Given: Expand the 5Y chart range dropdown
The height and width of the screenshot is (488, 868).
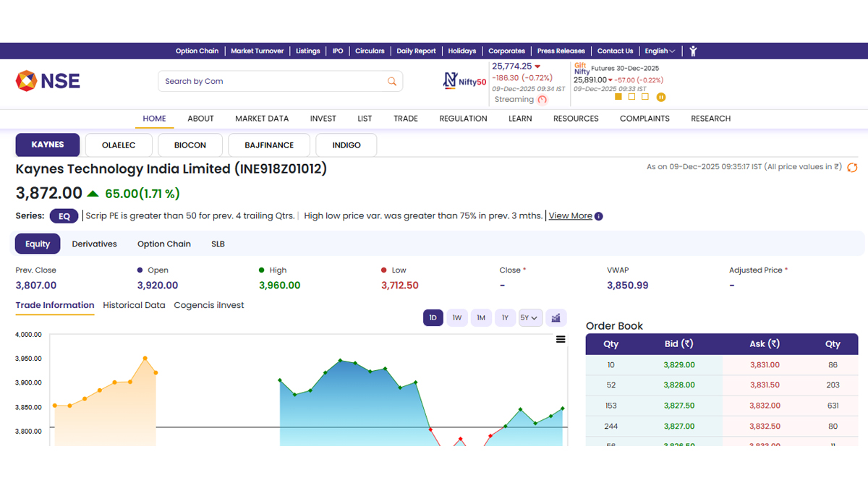Looking at the screenshot, I should pos(530,317).
